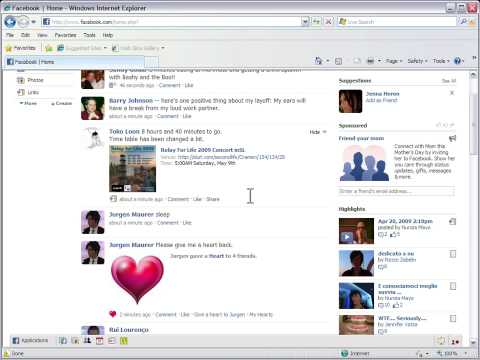The width and height of the screenshot is (480, 360).
Task: Click the friend's email address field
Action: [x=397, y=191]
